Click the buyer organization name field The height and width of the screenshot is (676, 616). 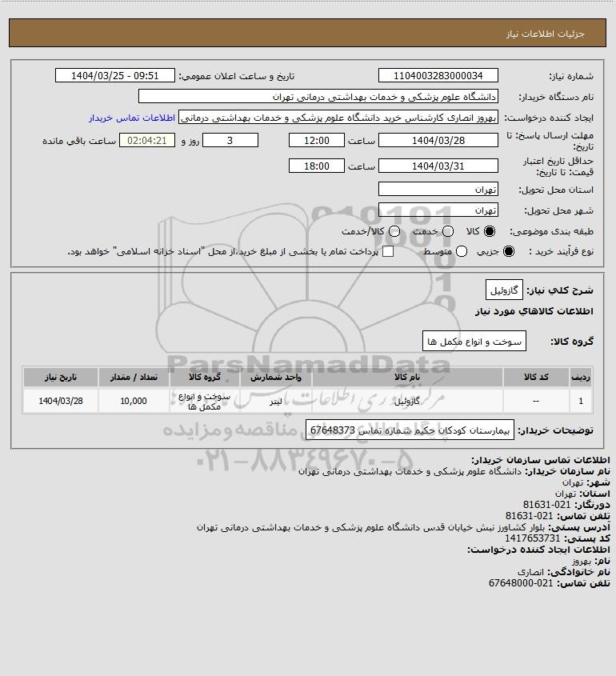click(x=318, y=97)
